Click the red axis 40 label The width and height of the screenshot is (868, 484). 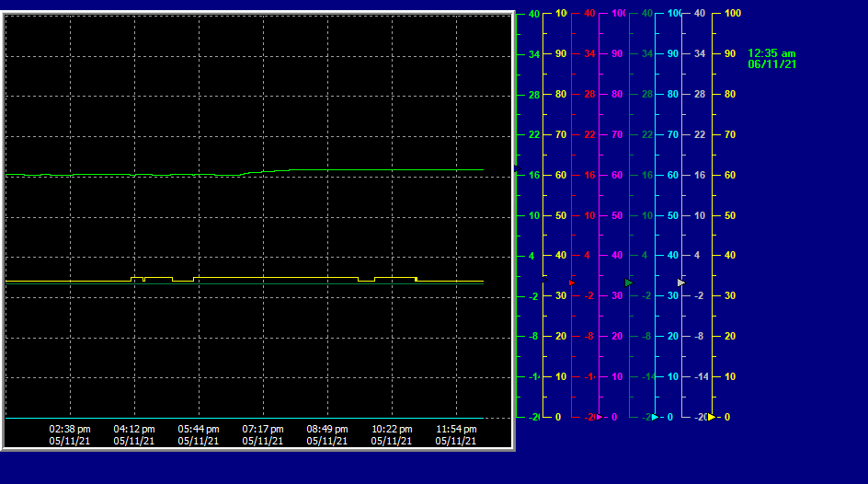pos(589,14)
